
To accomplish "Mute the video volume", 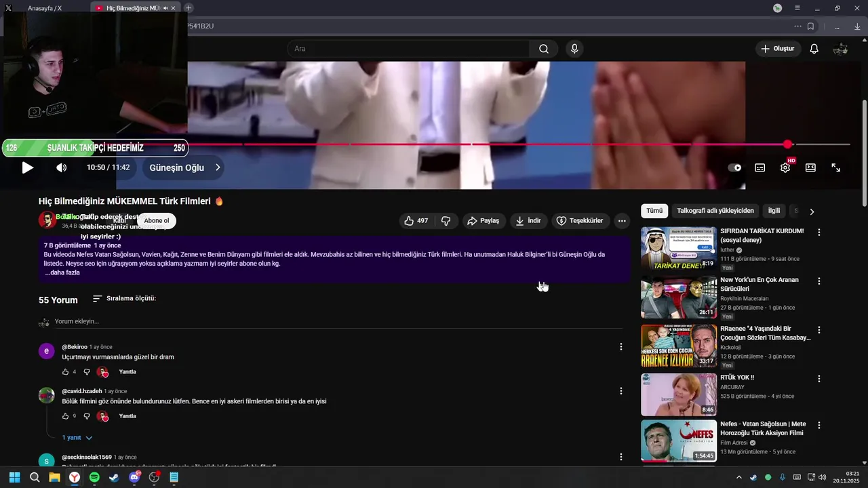I will (62, 167).
